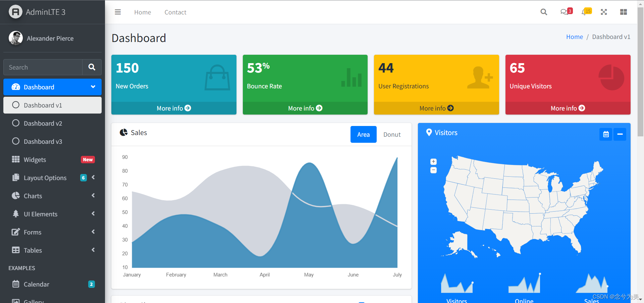Viewport: 644px width, 303px height.
Task: Click the New badge next to Widgets
Action: 88,160
